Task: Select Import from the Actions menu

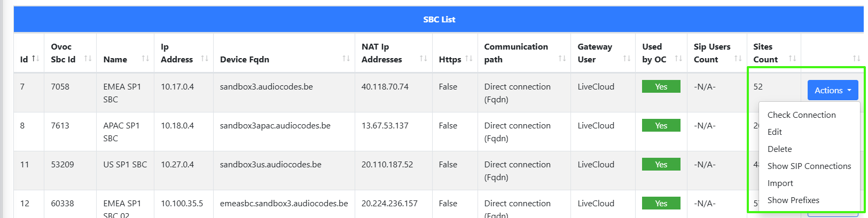Action: [780, 183]
